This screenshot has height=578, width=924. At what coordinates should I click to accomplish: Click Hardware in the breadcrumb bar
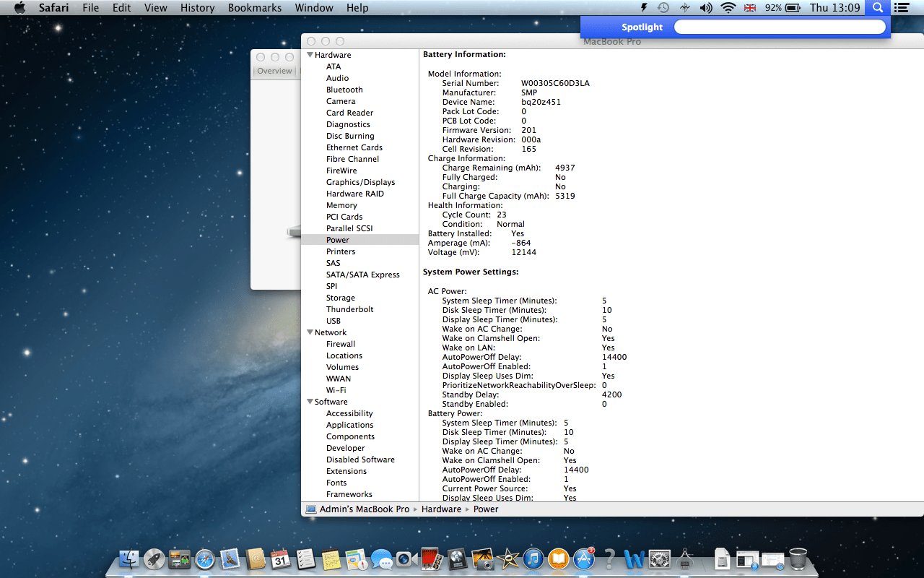[441, 509]
